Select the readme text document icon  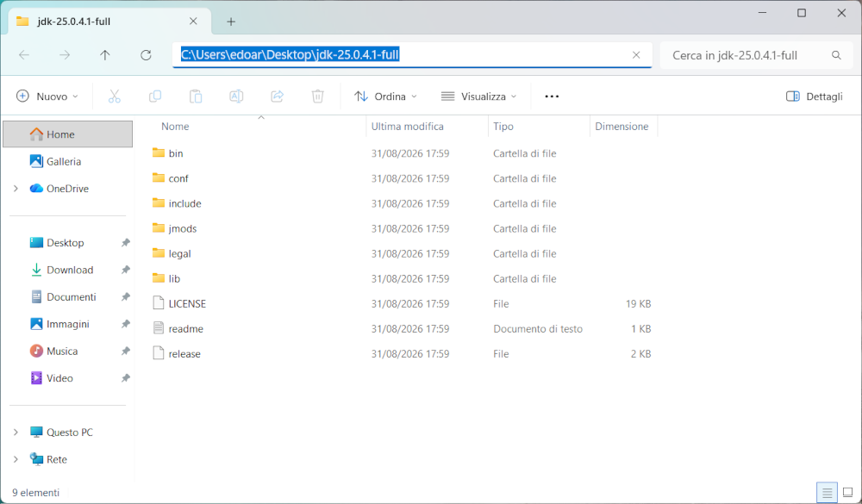[x=159, y=328]
